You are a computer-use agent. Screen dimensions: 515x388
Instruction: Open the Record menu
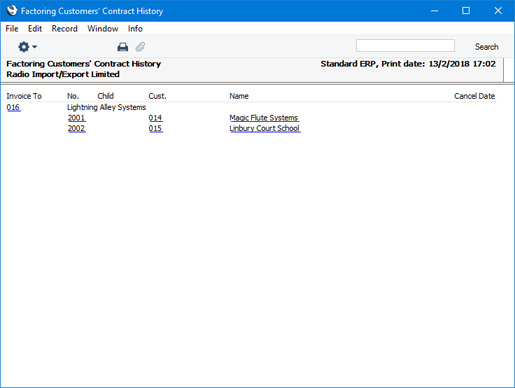pos(64,29)
